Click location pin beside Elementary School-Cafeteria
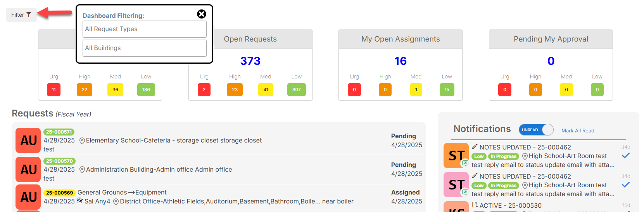Viewport: 644px width, 212px height. (82, 141)
